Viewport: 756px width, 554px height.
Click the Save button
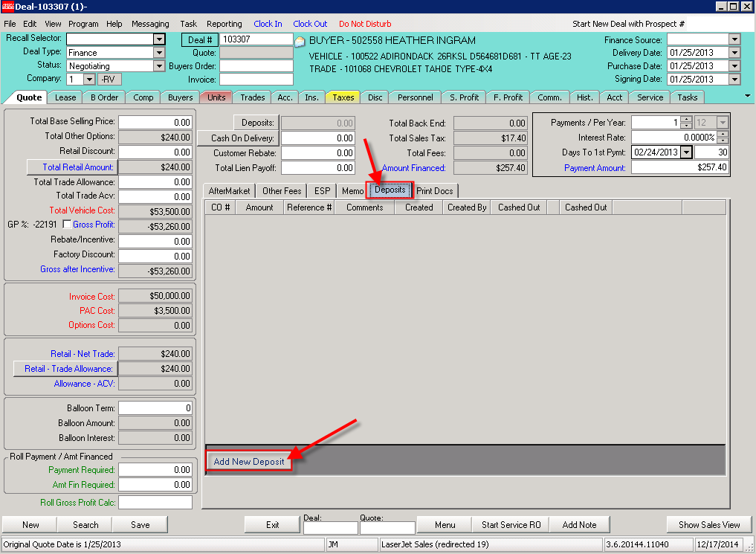tap(140, 524)
